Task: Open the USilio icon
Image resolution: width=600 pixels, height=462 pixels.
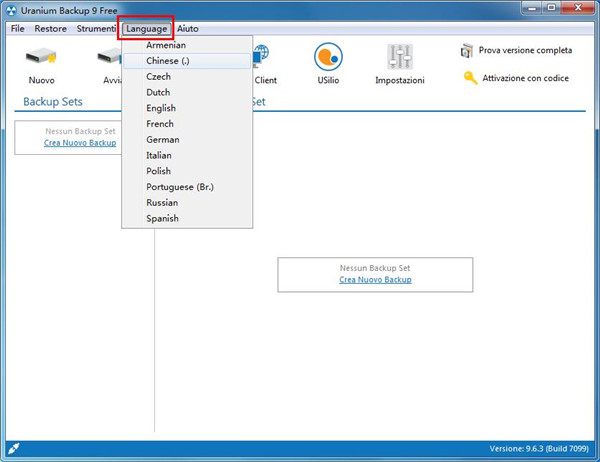Action: pos(328,57)
